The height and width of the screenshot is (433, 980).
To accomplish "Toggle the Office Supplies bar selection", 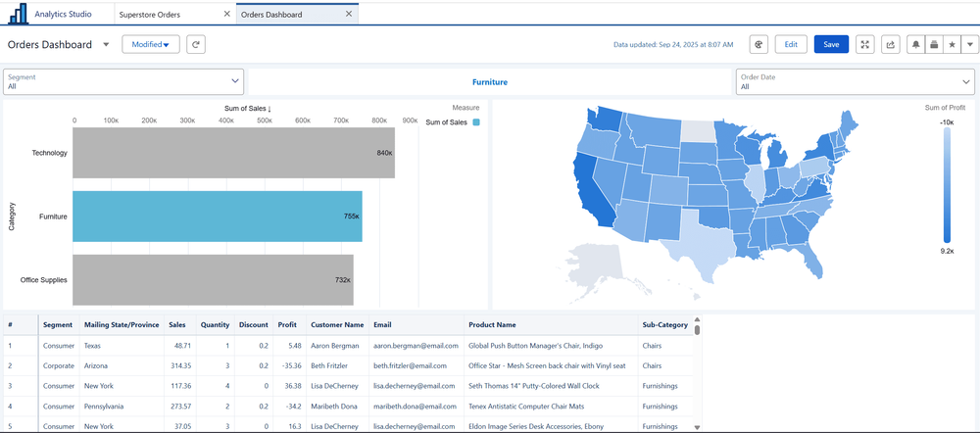I will (213, 280).
